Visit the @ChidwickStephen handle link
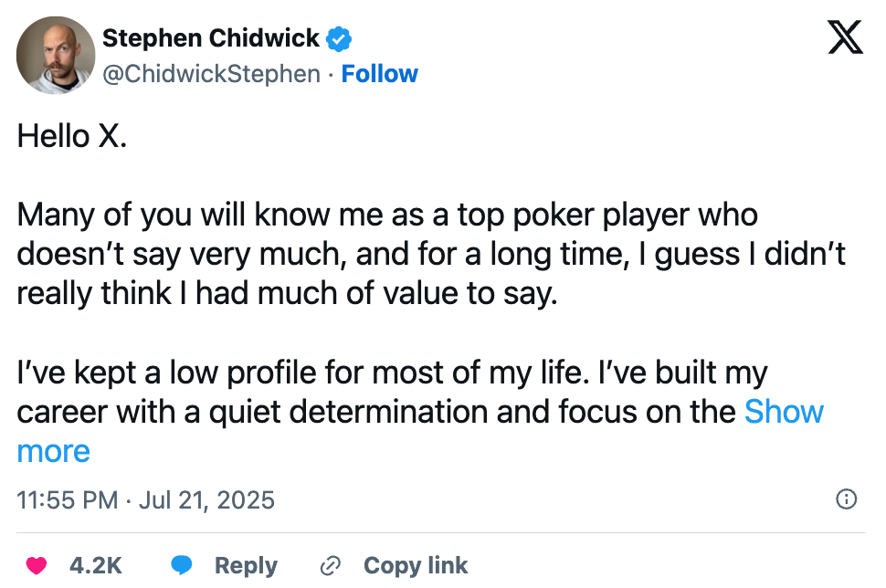This screenshot has width=886, height=588. [x=211, y=75]
